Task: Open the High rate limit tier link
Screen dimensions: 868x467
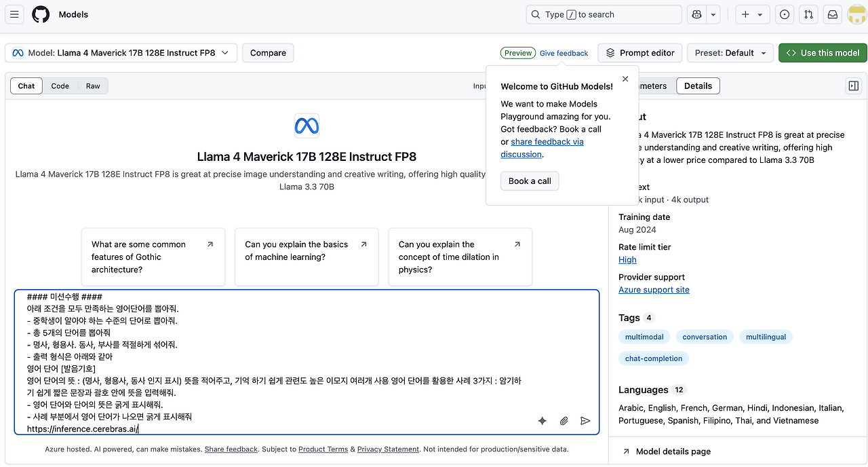Action: pyautogui.click(x=627, y=260)
